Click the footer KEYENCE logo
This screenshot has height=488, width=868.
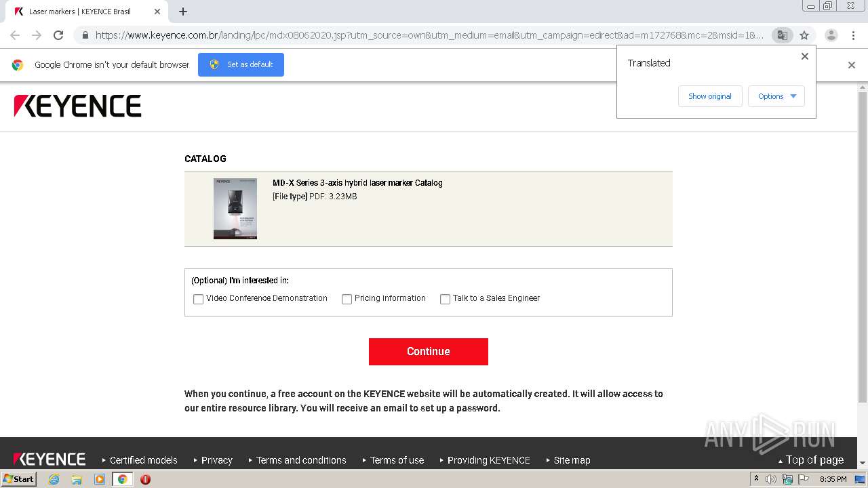pyautogui.click(x=50, y=460)
